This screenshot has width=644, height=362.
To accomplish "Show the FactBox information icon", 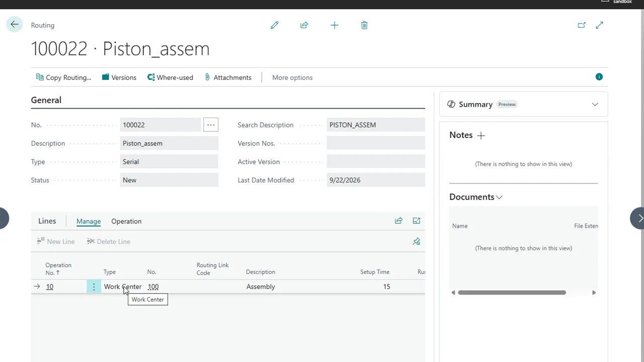I will click(599, 77).
